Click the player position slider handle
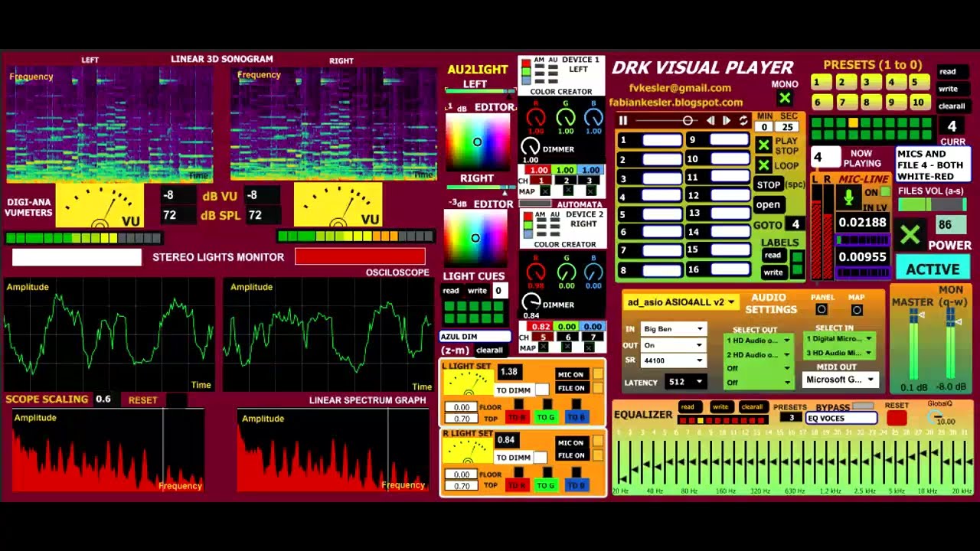 coord(688,121)
